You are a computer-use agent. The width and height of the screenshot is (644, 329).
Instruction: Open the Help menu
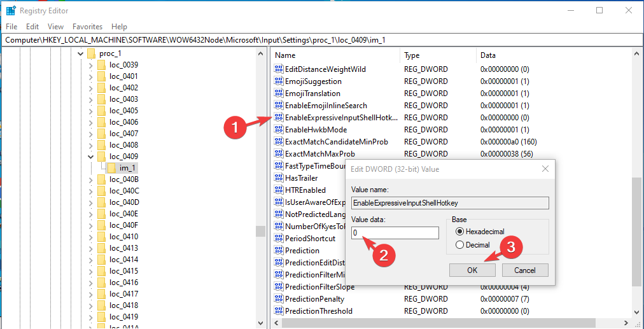click(119, 27)
